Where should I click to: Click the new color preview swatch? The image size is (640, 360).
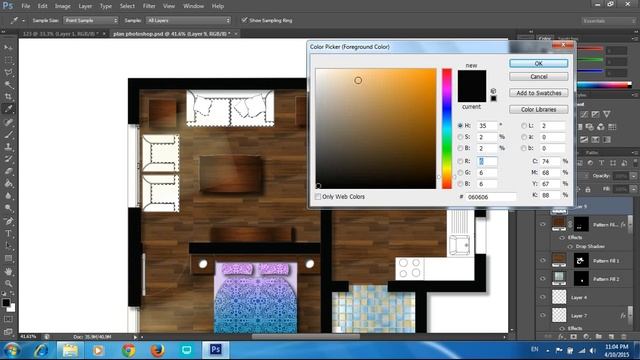pyautogui.click(x=472, y=78)
